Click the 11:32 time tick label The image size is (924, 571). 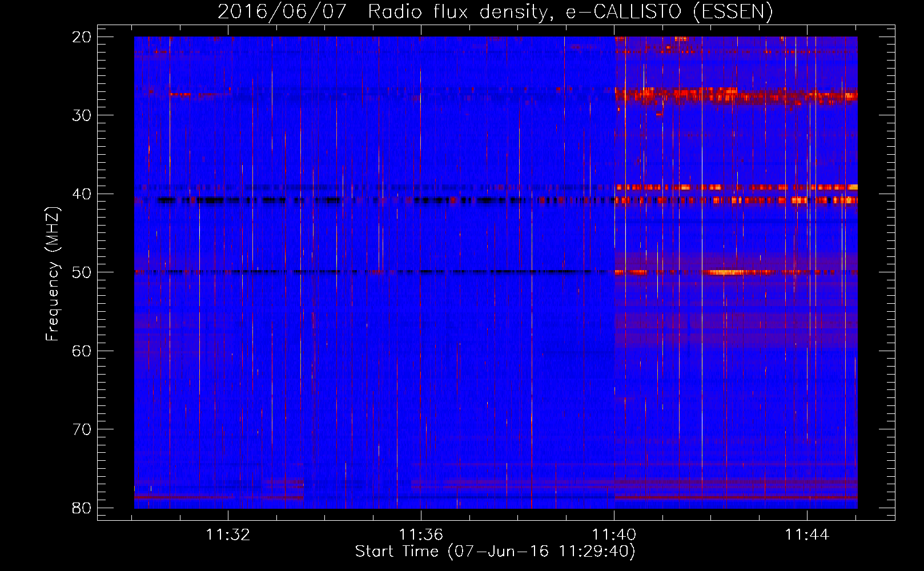click(x=228, y=535)
